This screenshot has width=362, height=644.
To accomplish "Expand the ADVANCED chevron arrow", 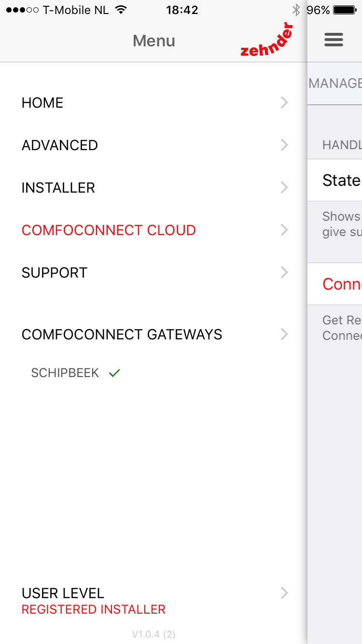I will pos(284,145).
